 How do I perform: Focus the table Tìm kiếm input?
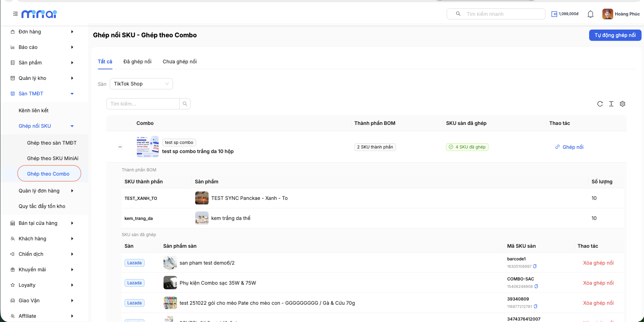(x=143, y=104)
